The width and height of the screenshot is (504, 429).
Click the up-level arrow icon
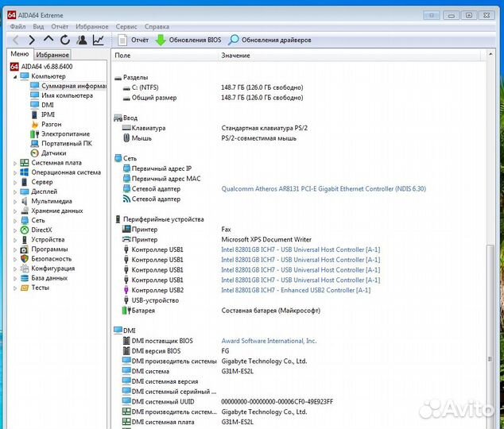click(48, 40)
